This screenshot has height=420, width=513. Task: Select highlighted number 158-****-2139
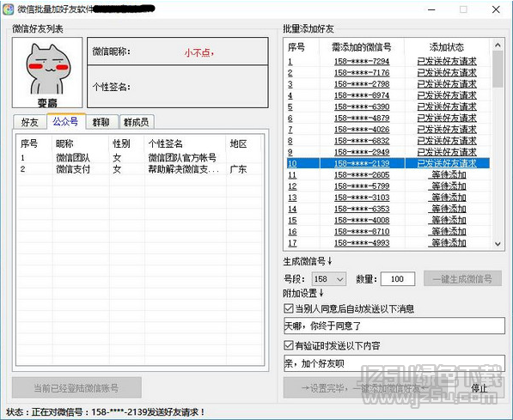click(x=362, y=163)
